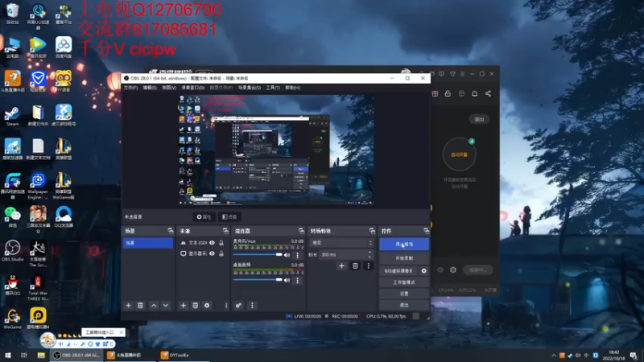Toggle lock on the text (GDI+) source
This screenshot has width=644, height=362.
coord(221,243)
